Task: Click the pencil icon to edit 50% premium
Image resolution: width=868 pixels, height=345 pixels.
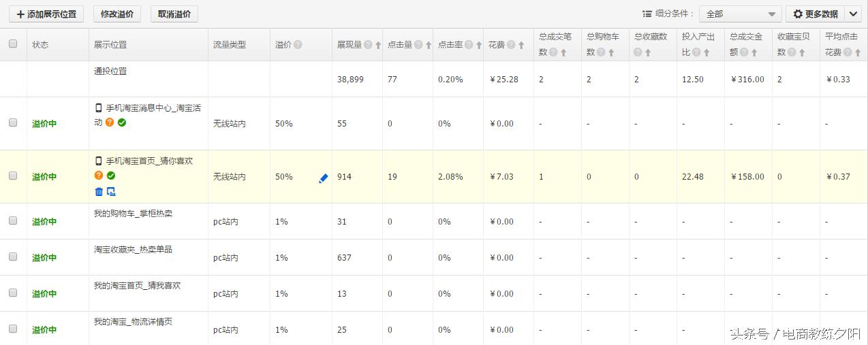Action: click(323, 178)
